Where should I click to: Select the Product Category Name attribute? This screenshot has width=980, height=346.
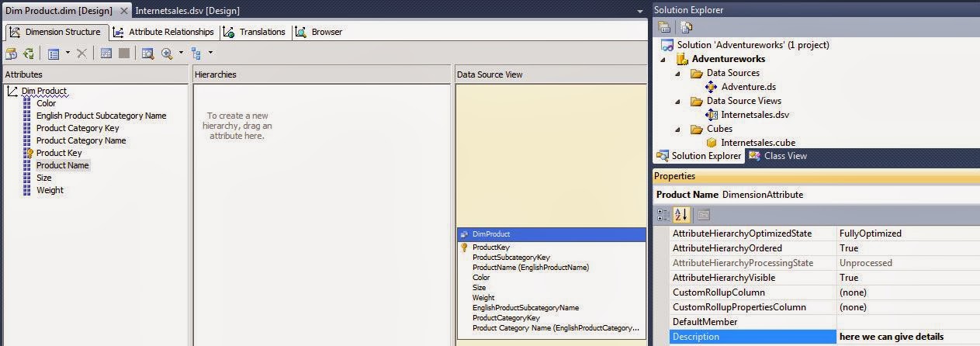pyautogui.click(x=81, y=140)
